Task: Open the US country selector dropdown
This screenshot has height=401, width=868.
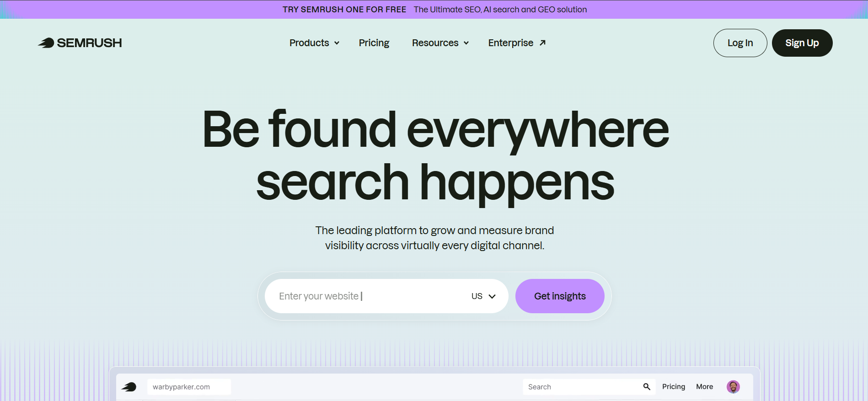Action: (483, 296)
